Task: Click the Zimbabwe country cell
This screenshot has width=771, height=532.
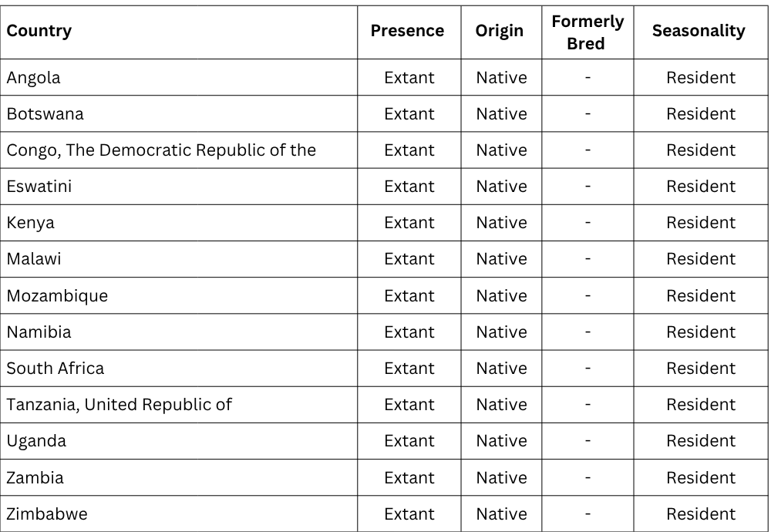Action: tap(47, 514)
